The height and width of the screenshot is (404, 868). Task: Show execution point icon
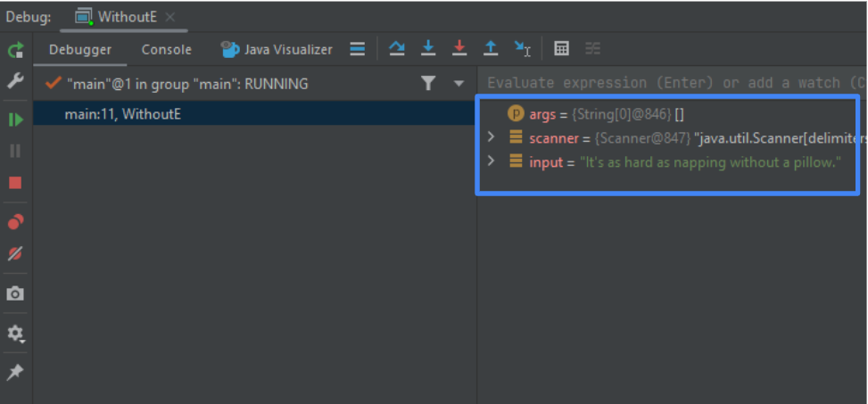358,49
